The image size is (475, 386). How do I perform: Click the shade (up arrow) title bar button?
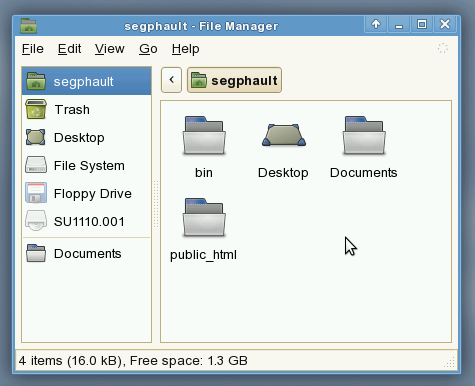tap(376, 24)
